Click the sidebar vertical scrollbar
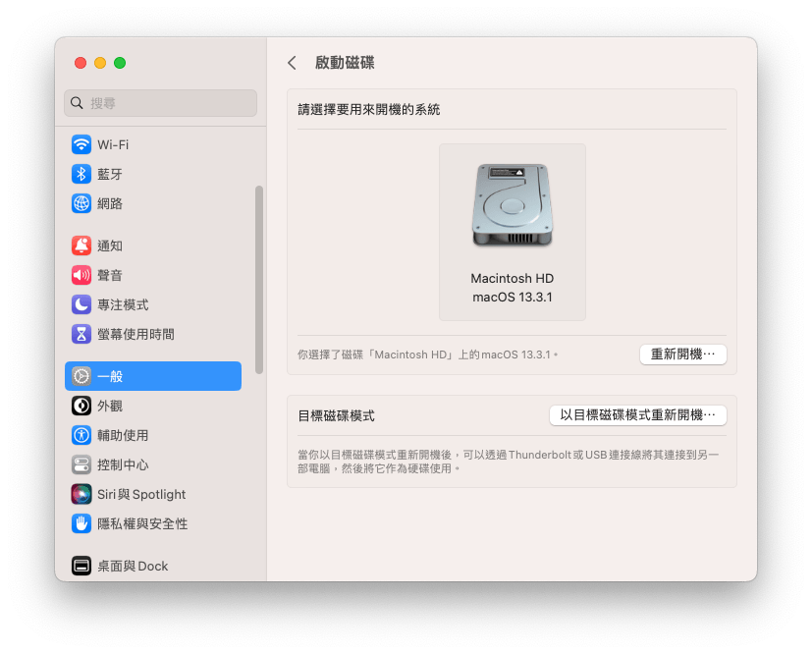 click(259, 280)
